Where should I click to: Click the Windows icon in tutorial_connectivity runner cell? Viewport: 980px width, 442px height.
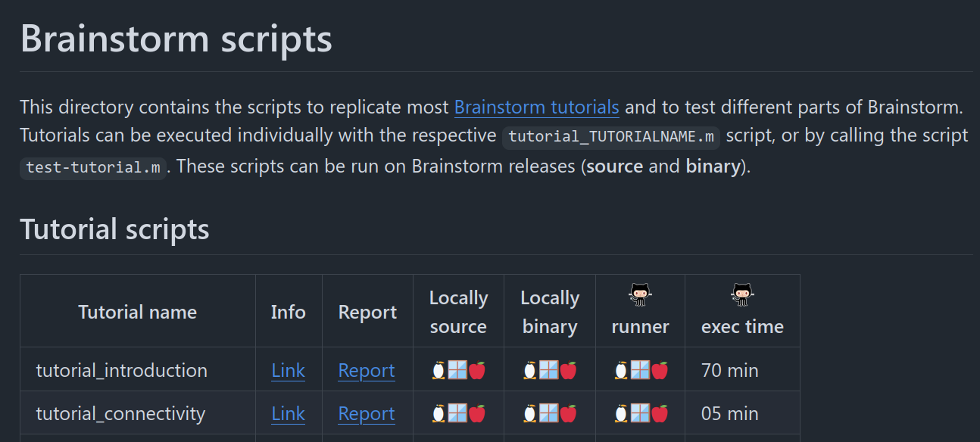click(x=641, y=414)
